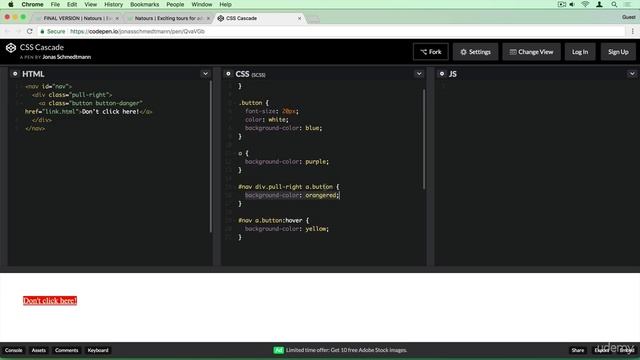Click the Guest profile label
Screen dimensions: 640x360
click(x=629, y=17)
